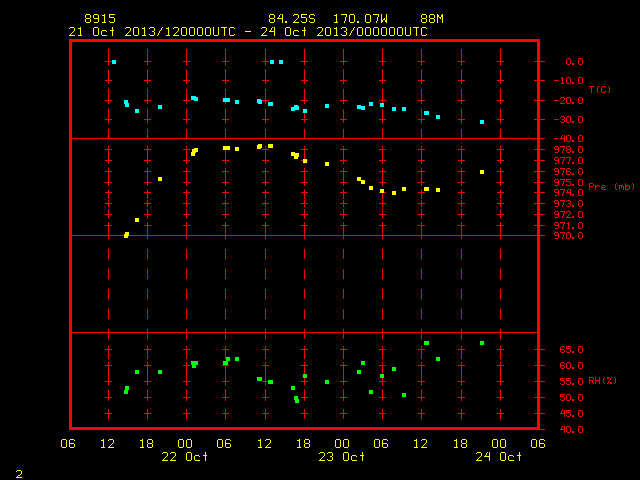Click the page number 2 at bottom left
Image resolution: width=640 pixels, height=480 pixels.
(19, 474)
